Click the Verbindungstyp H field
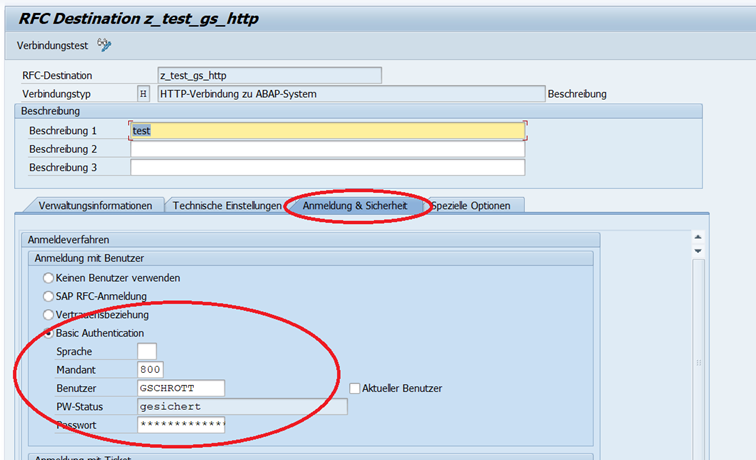The image size is (756, 460). click(x=143, y=94)
